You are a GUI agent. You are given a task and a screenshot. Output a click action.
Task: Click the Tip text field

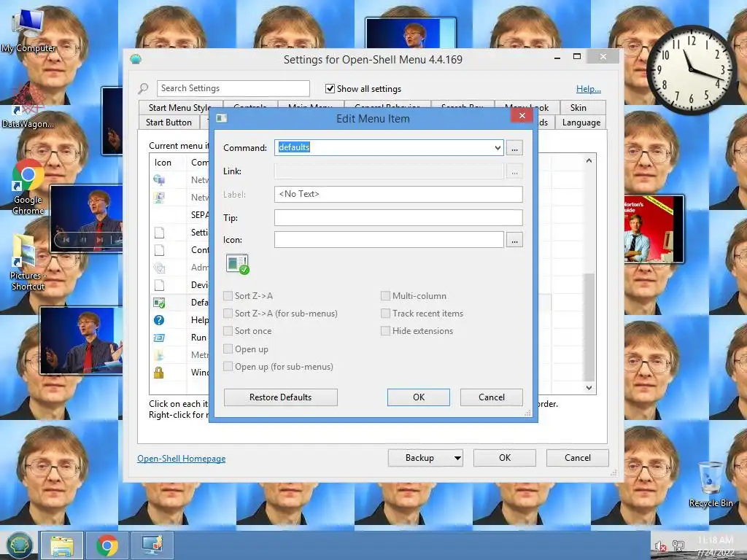[398, 217]
